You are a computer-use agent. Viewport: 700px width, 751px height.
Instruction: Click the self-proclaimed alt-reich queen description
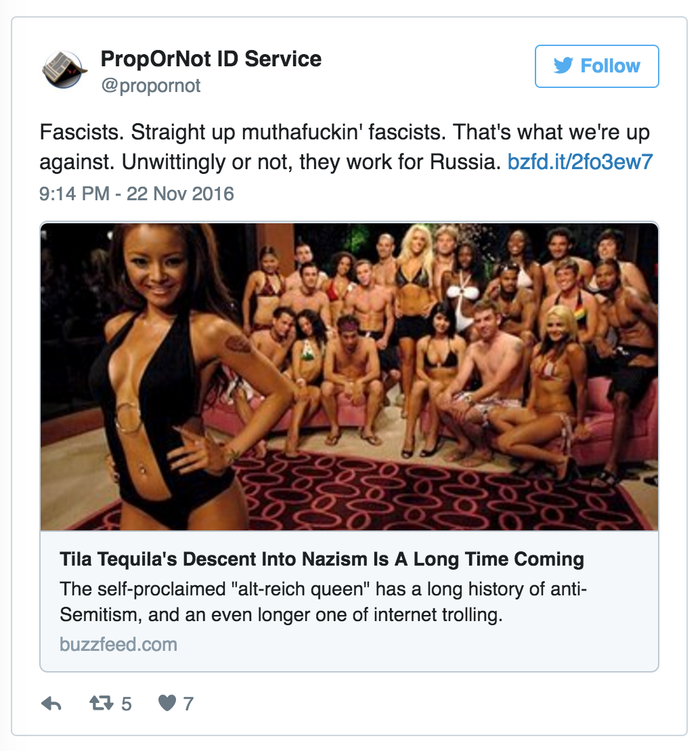pos(324,601)
